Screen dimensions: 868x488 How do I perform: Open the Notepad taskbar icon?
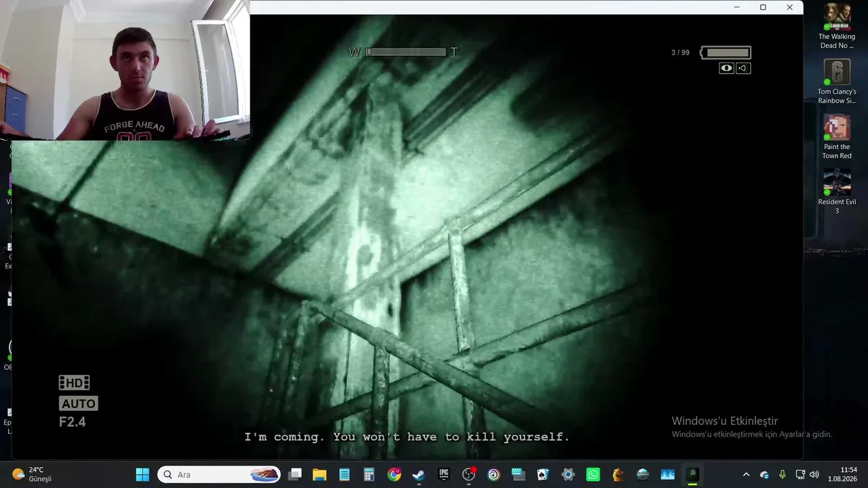pyautogui.click(x=344, y=474)
